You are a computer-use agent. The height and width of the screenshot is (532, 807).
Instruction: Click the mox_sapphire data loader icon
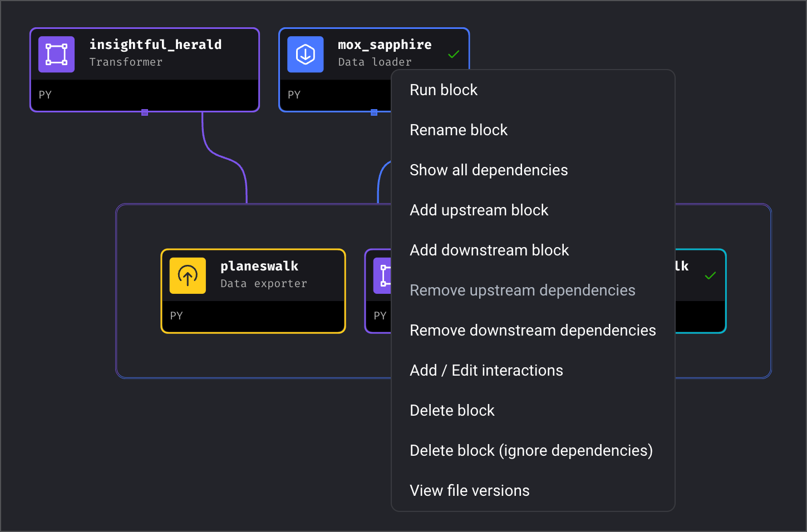(x=305, y=55)
